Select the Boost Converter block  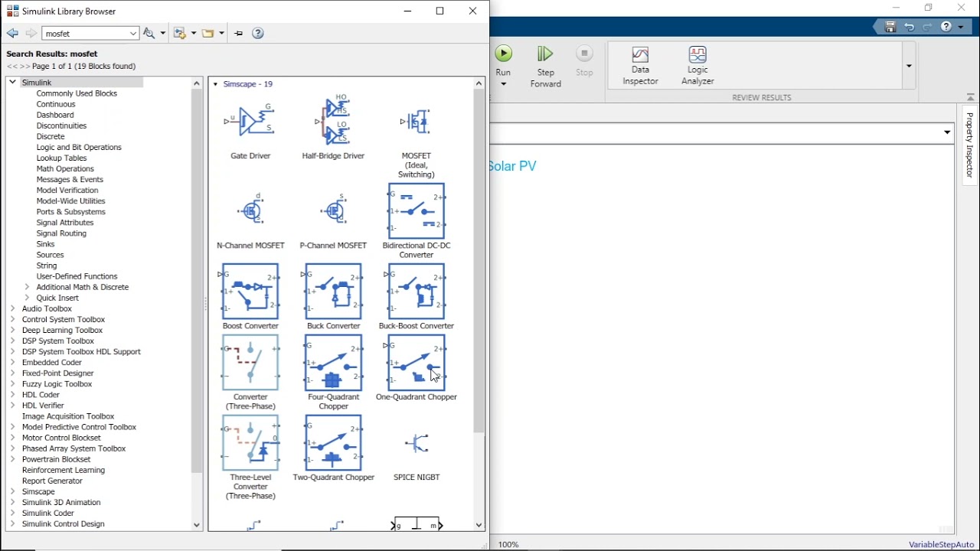250,292
